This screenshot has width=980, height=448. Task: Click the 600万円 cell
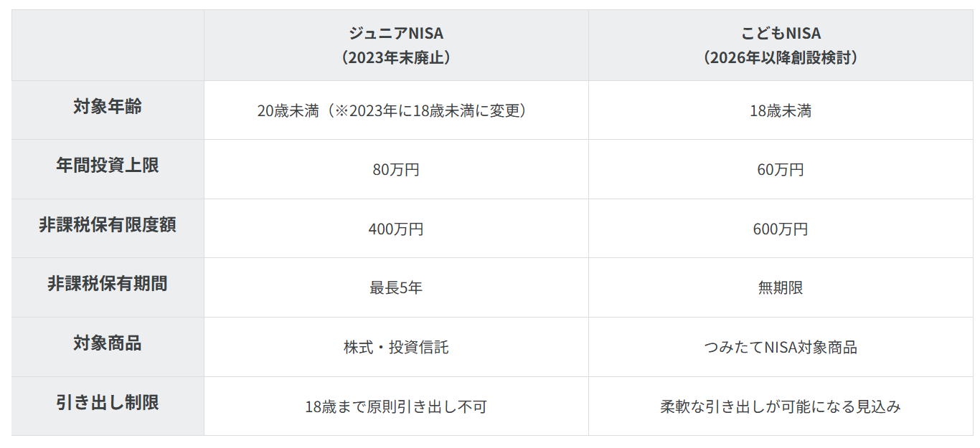(781, 229)
